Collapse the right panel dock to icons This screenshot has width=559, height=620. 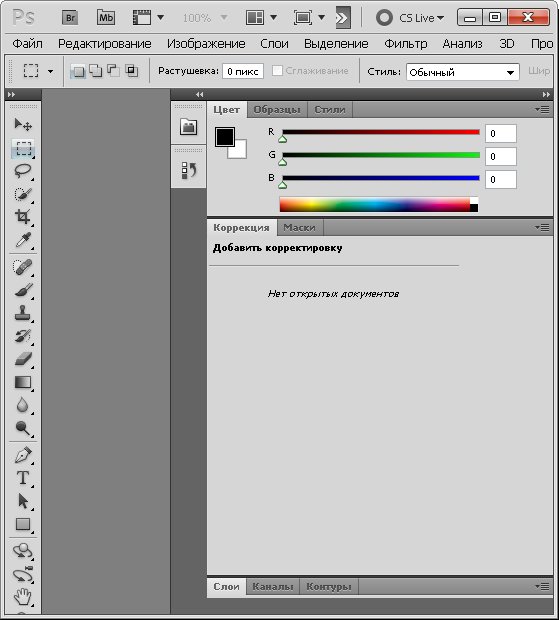[x=546, y=95]
